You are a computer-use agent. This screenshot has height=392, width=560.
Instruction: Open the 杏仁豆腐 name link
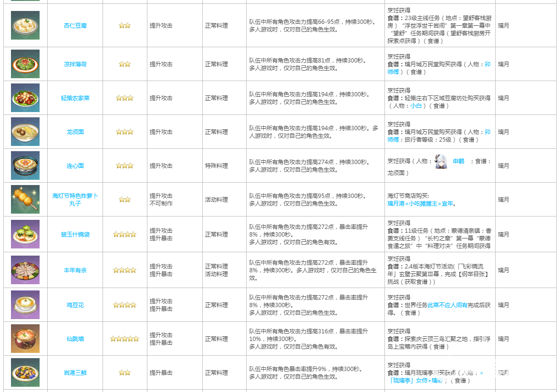[75, 25]
